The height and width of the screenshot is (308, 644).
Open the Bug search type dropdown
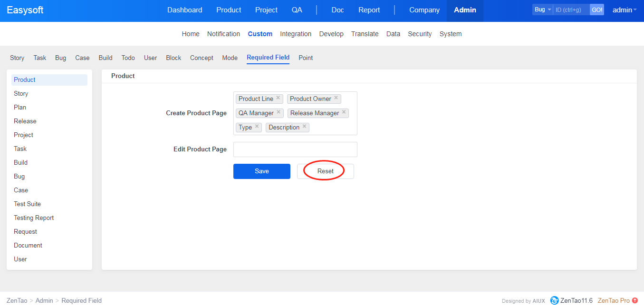click(x=542, y=10)
